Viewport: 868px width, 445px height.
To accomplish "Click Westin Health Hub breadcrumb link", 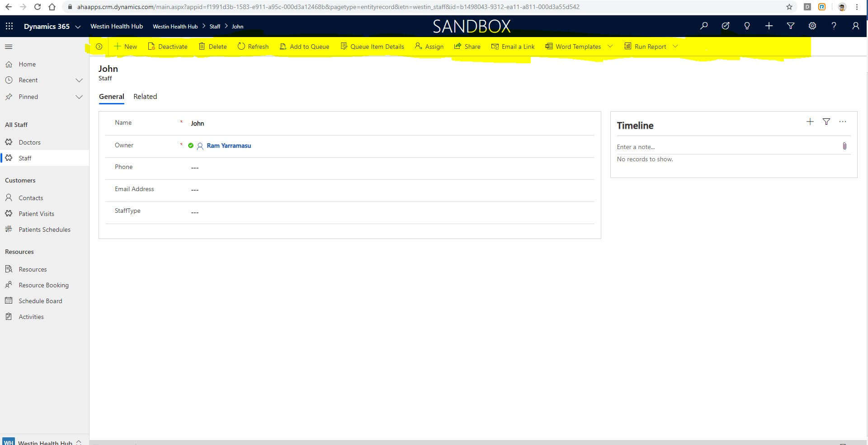I will coord(175,27).
